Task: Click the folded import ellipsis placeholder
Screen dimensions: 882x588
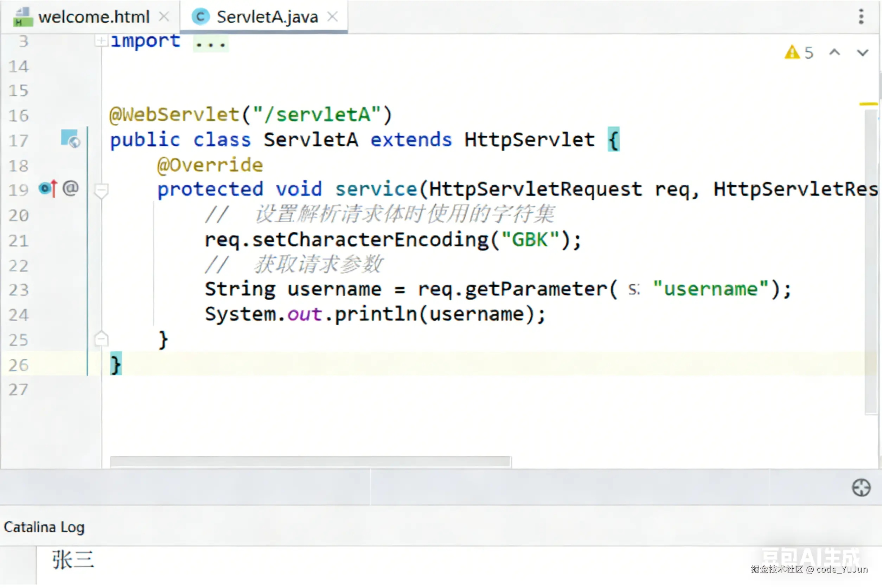Action: (x=210, y=44)
